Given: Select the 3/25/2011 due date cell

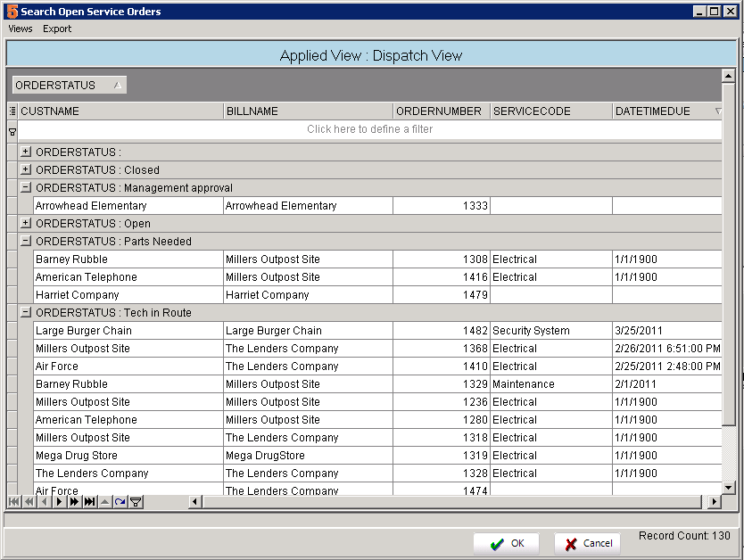Looking at the screenshot, I should (x=667, y=331).
